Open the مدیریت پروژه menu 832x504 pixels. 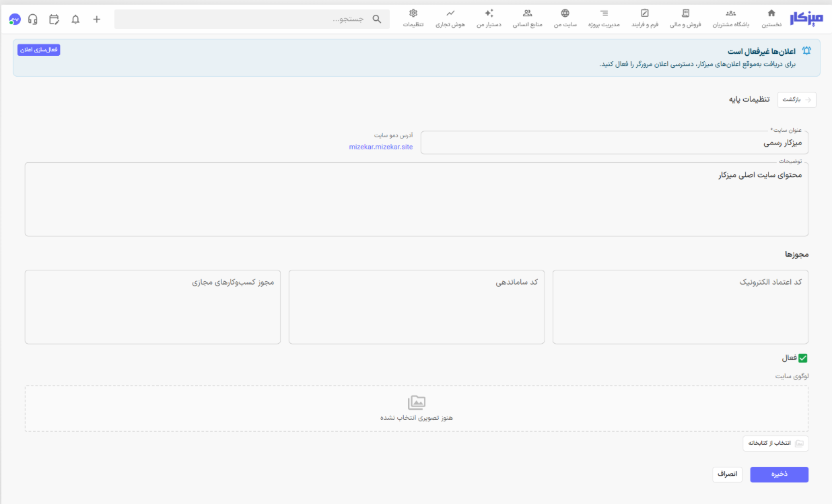click(x=604, y=18)
